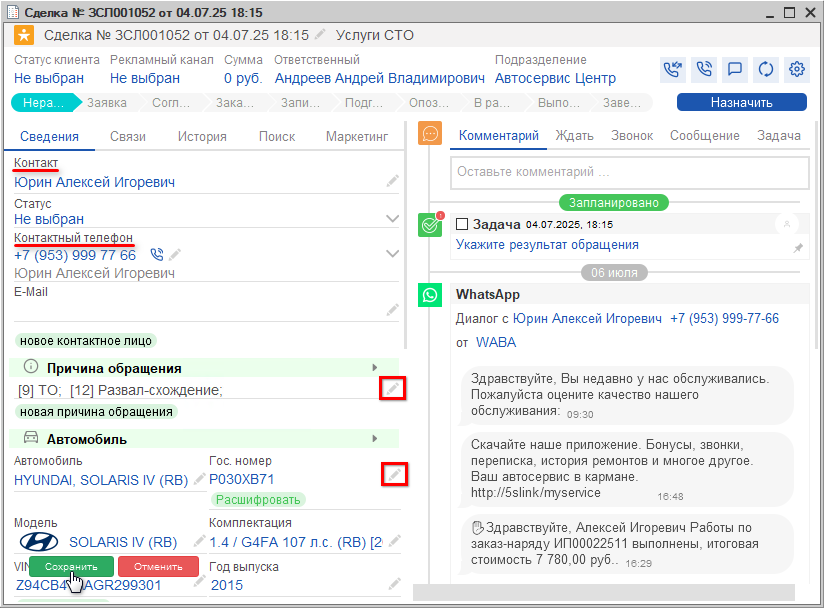
Task: Expand the Автомобиль section triangle
Action: pyautogui.click(x=375, y=439)
